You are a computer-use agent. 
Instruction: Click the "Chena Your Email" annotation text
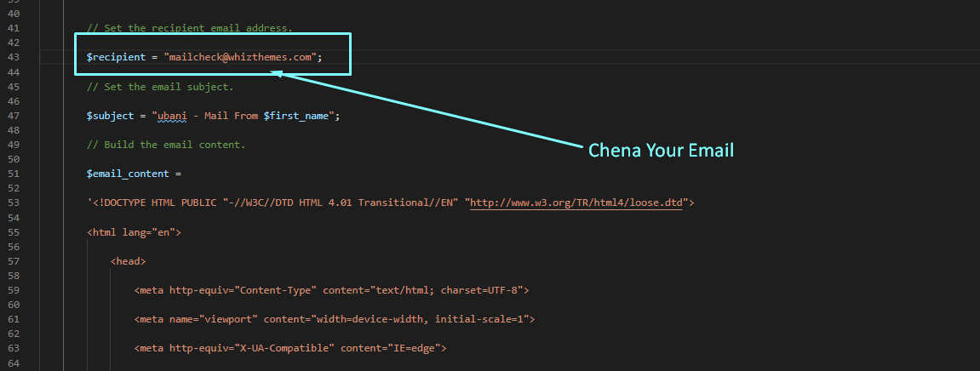click(661, 151)
